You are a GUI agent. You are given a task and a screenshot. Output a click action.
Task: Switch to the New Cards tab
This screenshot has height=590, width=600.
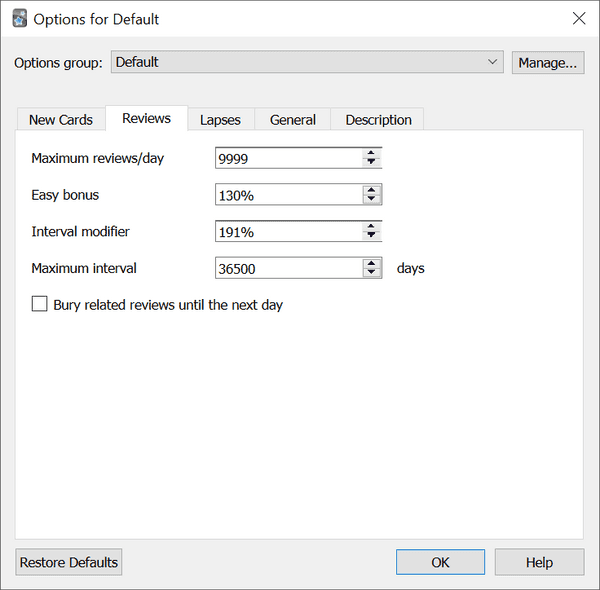coord(61,120)
